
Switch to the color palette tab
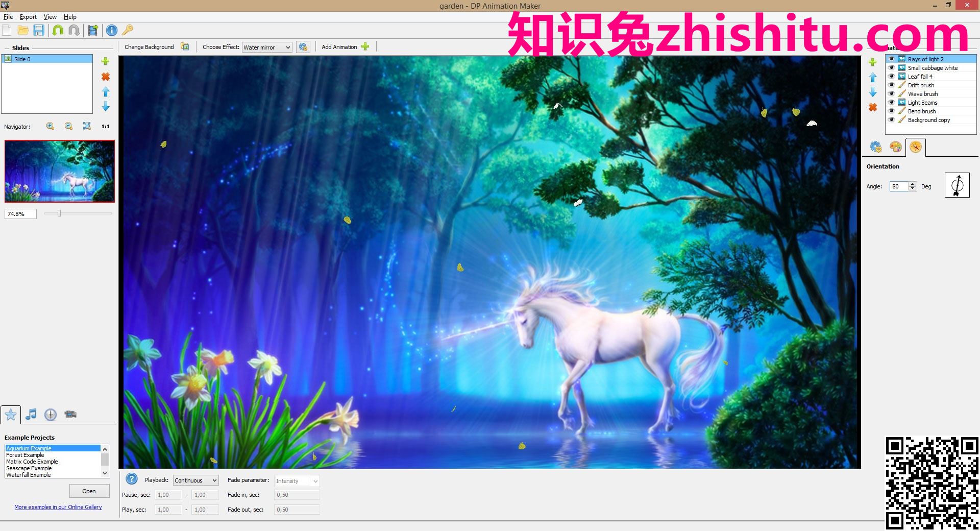tap(895, 147)
